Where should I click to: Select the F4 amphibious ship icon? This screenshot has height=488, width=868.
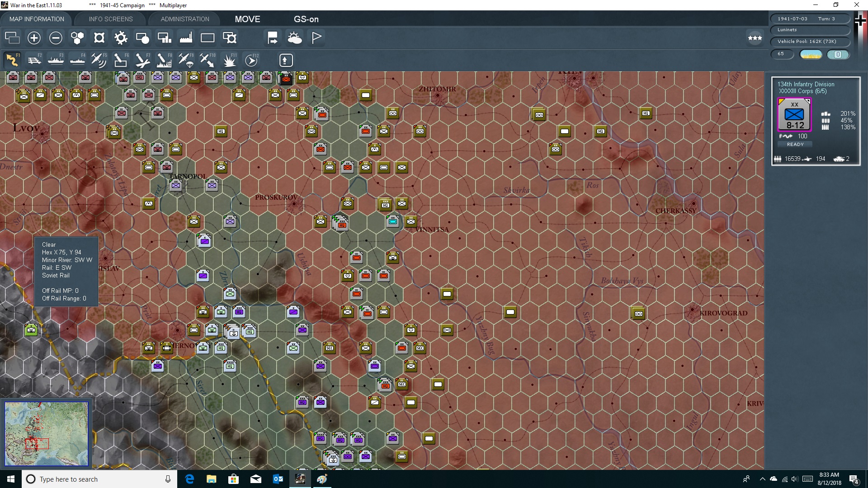[x=77, y=60]
